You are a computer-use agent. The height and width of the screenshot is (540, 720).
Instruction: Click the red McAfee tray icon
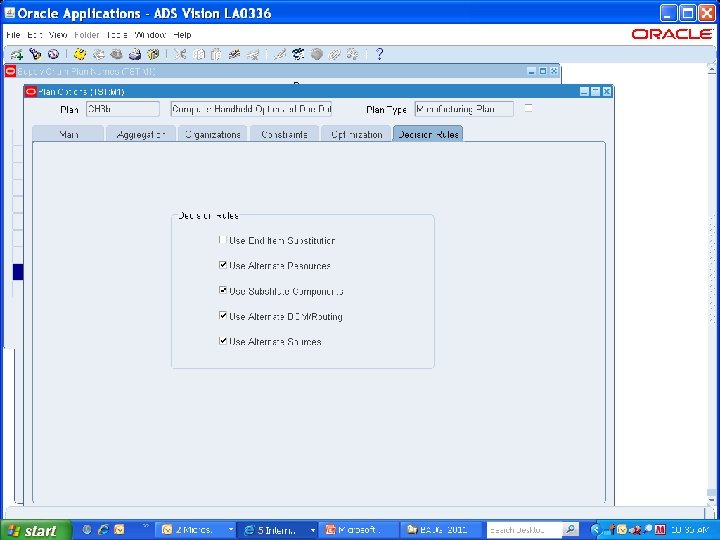tap(660, 530)
